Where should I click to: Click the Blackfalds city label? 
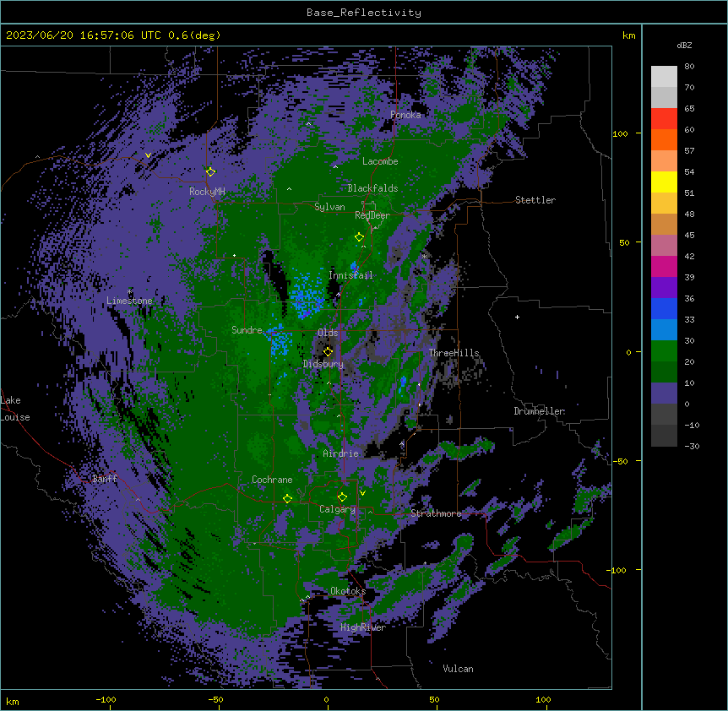coord(372,188)
